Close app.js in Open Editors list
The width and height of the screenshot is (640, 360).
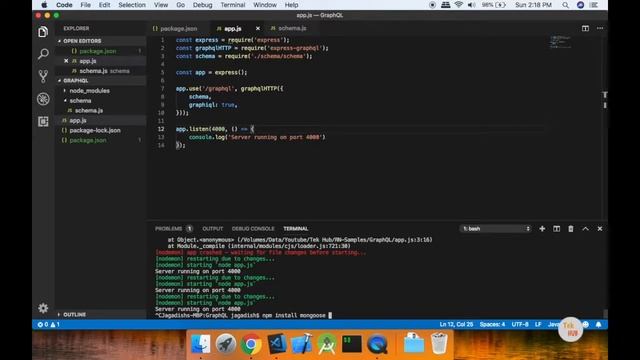[66, 61]
